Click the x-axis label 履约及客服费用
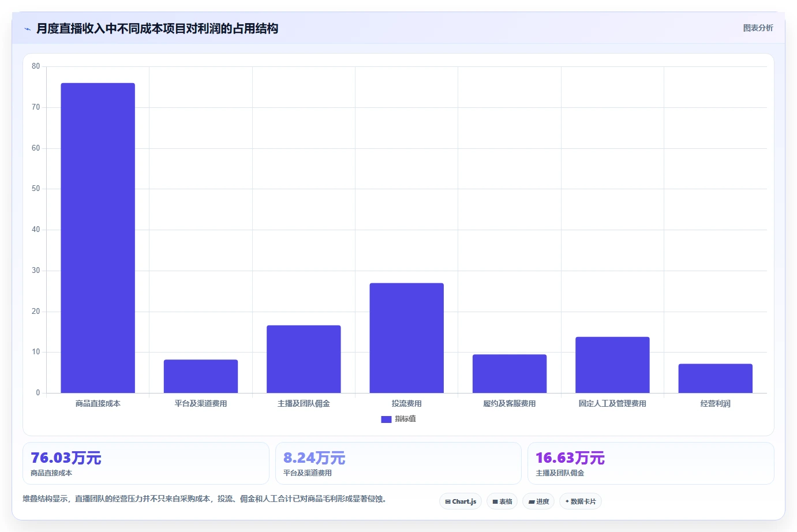This screenshot has width=797, height=532. point(510,404)
